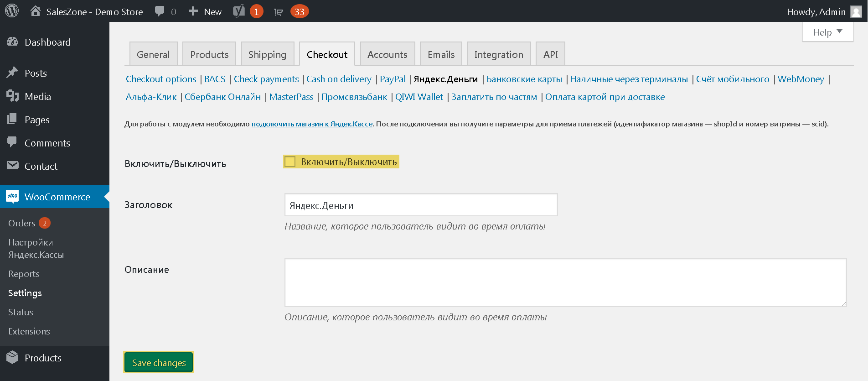Click the Posts pin icon
Image resolution: width=868 pixels, height=381 pixels.
[13, 73]
